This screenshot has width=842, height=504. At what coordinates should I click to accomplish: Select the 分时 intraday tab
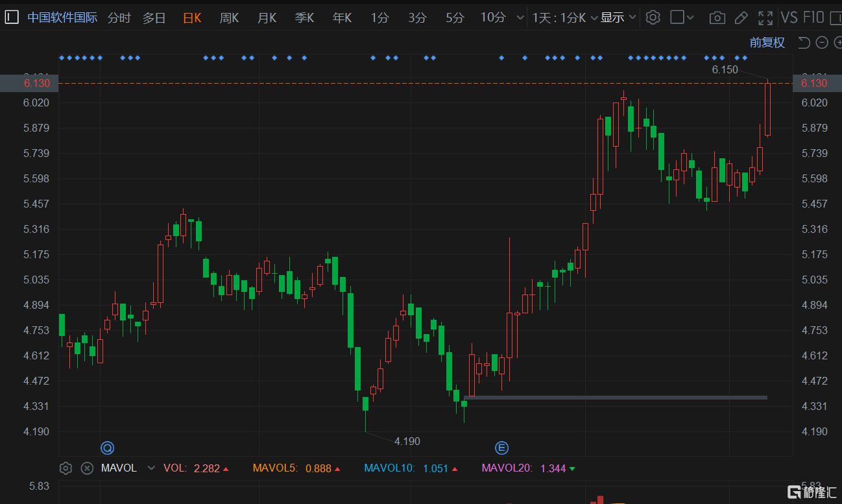coord(119,18)
